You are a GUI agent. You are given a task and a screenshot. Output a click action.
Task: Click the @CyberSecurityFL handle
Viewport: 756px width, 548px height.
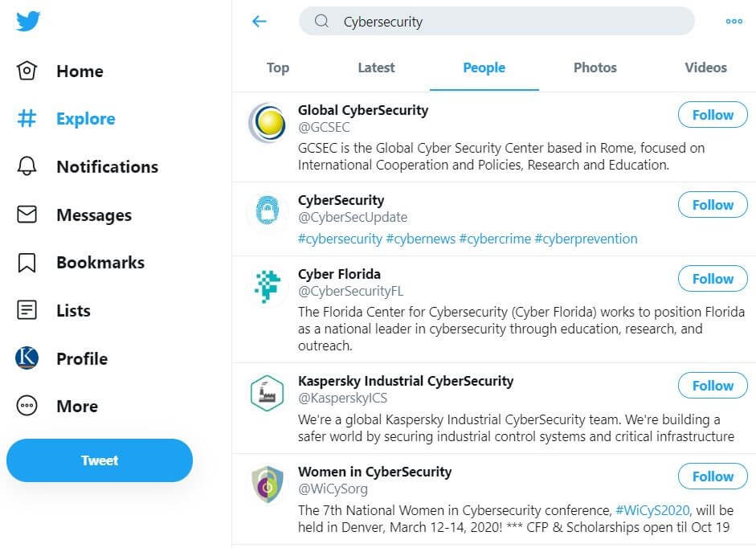pyautogui.click(x=350, y=291)
